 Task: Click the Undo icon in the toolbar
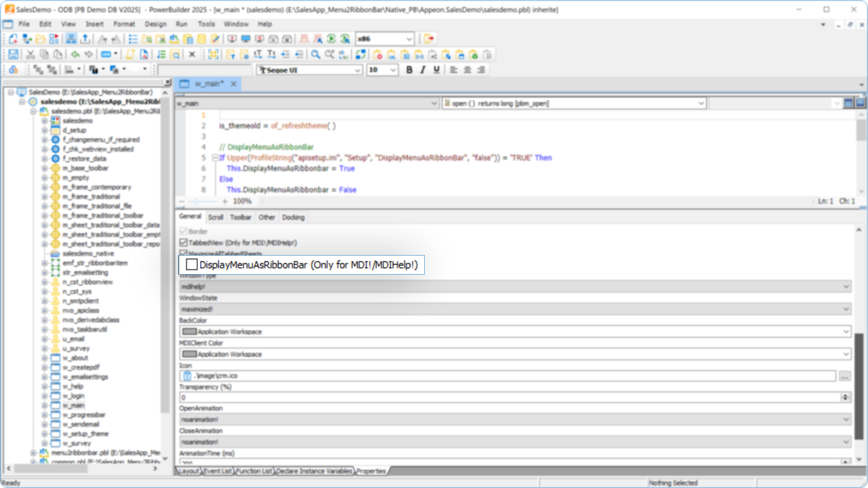(x=75, y=55)
